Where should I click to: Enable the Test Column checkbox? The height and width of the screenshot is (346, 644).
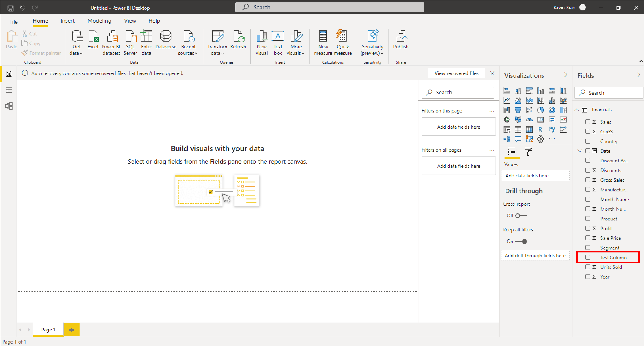tap(586, 257)
